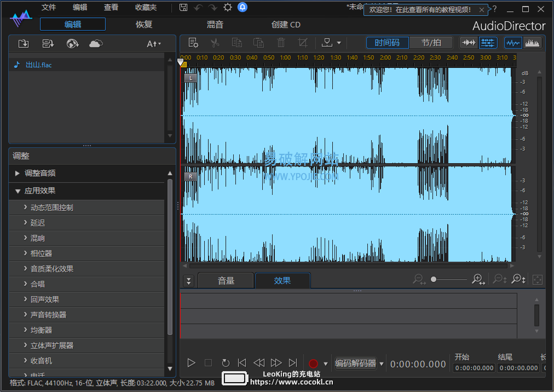Switch to the 混音 room tab
Screen dimensions: 554x392
click(x=215, y=25)
